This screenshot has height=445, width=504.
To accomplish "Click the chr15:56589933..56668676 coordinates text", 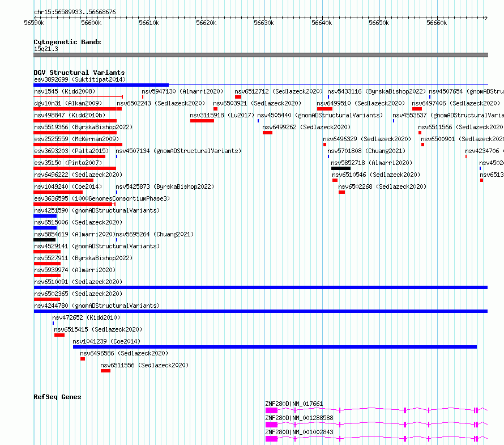I will [x=75, y=12].
